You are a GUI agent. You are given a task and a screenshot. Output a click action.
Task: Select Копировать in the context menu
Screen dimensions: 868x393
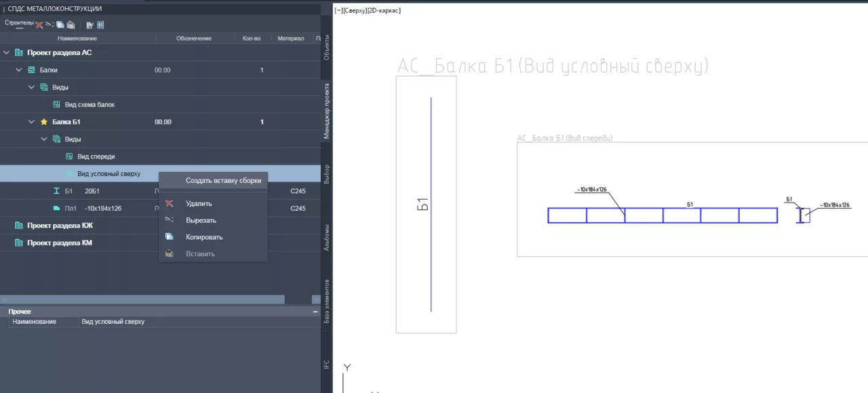coord(204,237)
